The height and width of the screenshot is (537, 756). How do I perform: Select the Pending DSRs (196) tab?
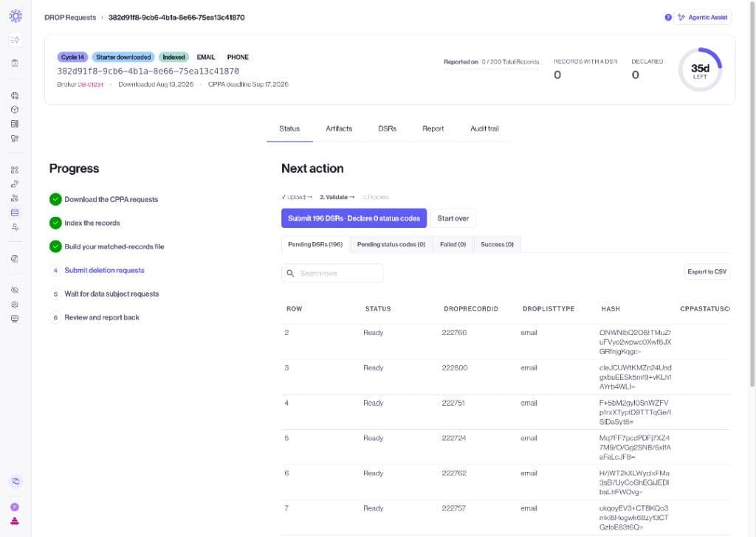click(315, 244)
